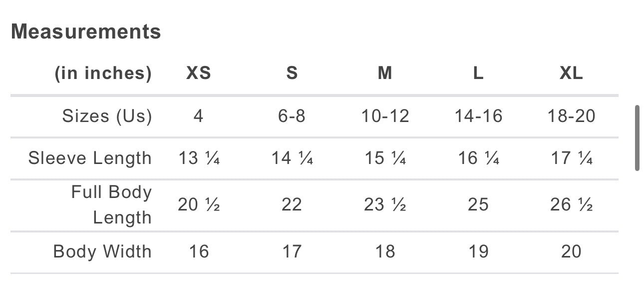Click the 17 ¼ sleeve length value
The height and width of the screenshot is (283, 644).
(x=571, y=158)
